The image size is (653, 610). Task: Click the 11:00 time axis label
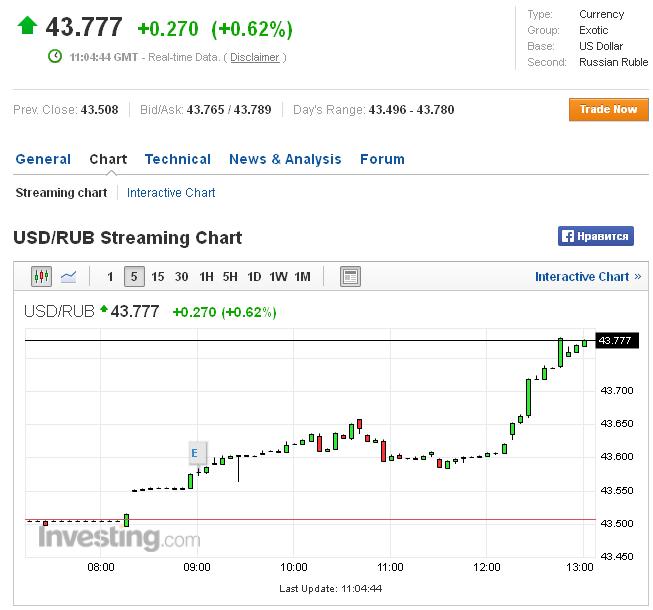(390, 567)
